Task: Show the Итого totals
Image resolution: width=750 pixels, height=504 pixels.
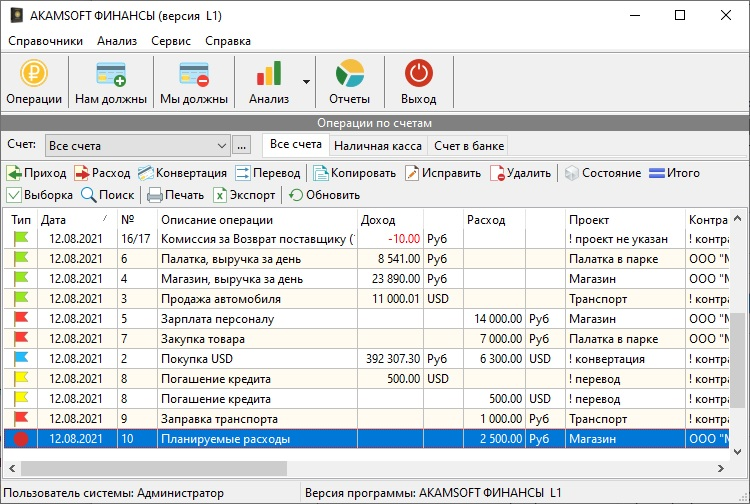Action: point(674,173)
